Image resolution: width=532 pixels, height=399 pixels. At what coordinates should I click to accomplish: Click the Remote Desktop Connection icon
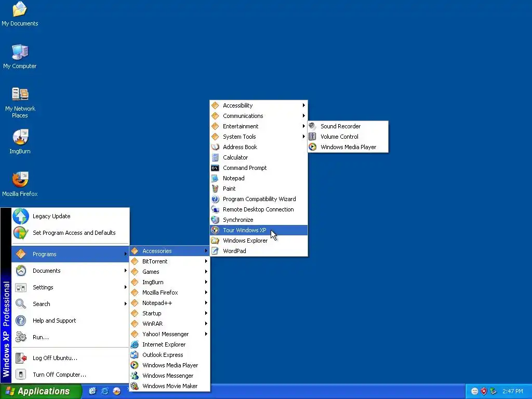[215, 209]
